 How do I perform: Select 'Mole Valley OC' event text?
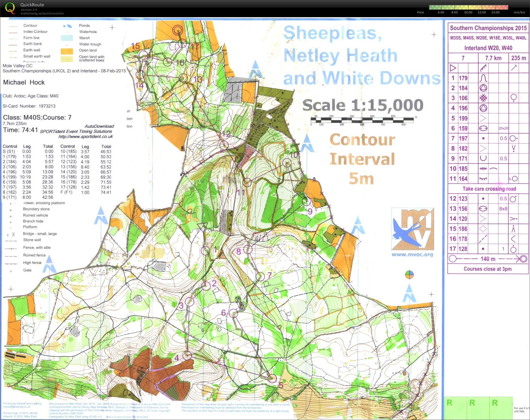point(18,66)
